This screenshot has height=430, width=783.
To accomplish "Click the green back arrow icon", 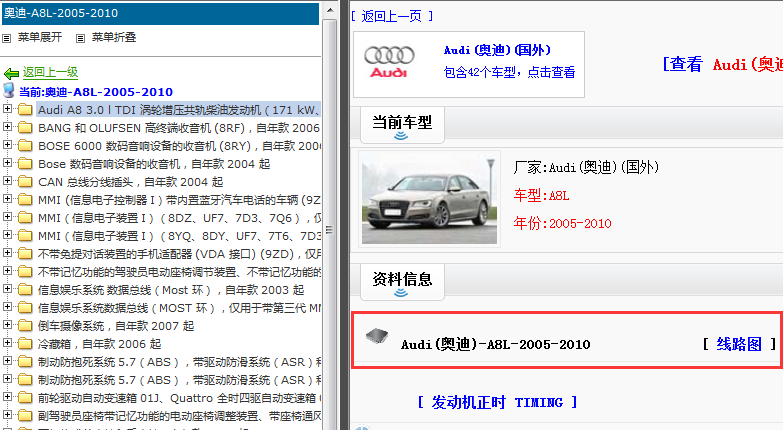I will [x=11, y=73].
